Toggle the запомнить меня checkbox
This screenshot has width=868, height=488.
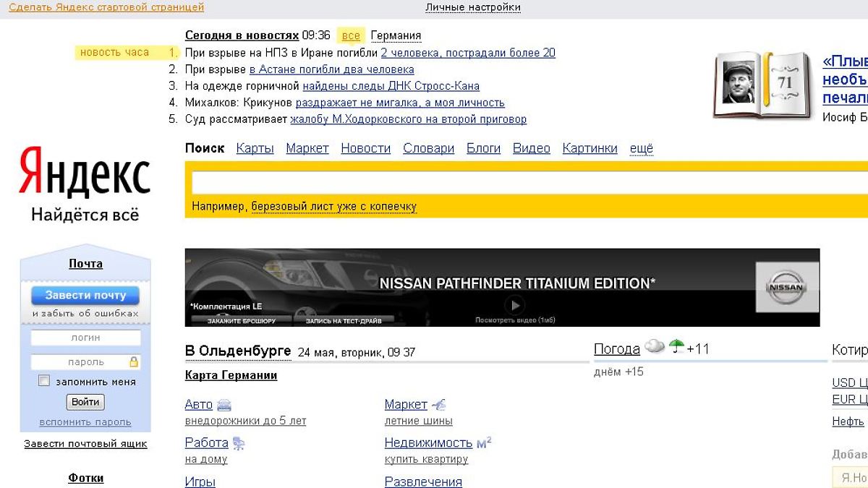44,381
